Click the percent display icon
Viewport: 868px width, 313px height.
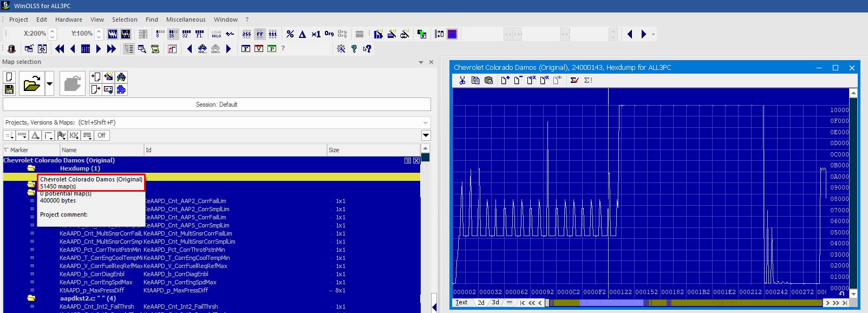[290, 34]
